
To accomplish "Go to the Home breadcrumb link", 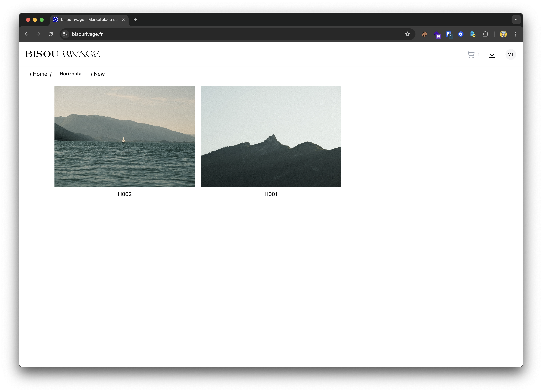I will [40, 74].
